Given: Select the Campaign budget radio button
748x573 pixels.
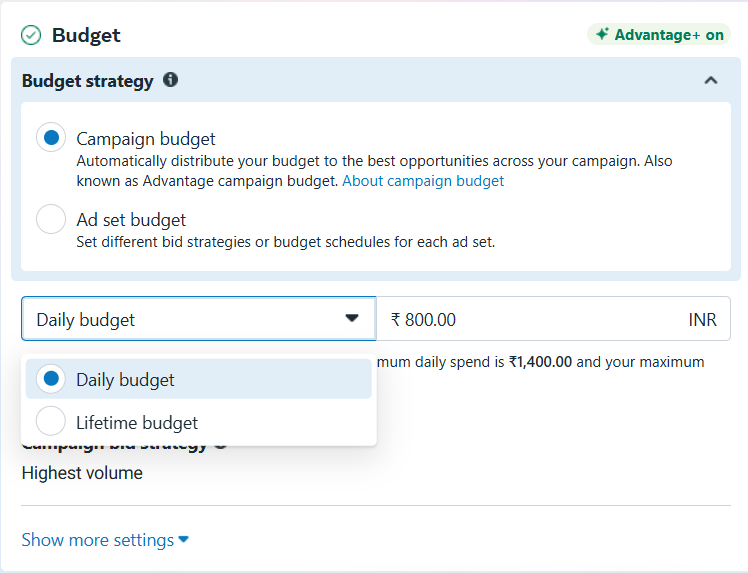Looking at the screenshot, I should 51,137.
